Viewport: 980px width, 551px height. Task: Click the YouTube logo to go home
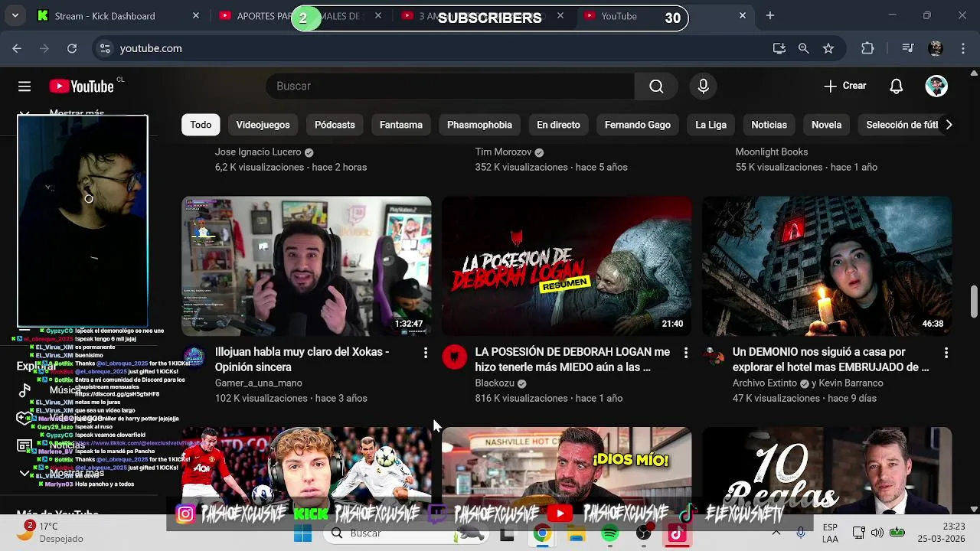pos(82,86)
